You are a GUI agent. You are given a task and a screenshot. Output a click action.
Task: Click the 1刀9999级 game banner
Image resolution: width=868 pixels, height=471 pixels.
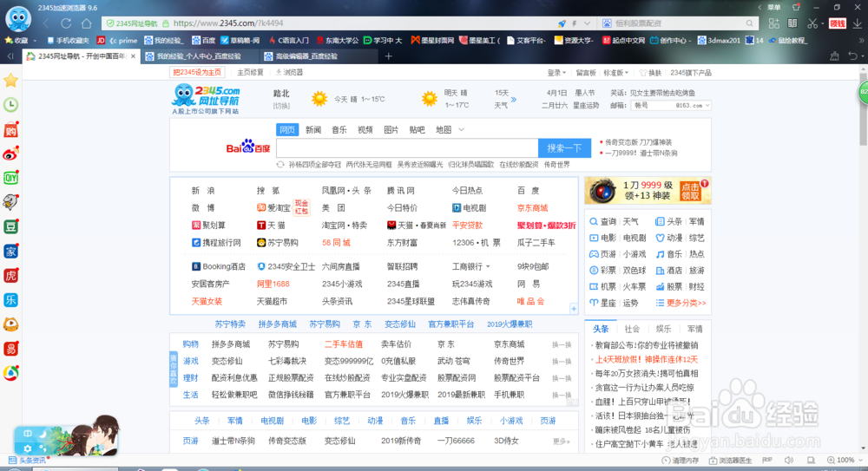648,191
